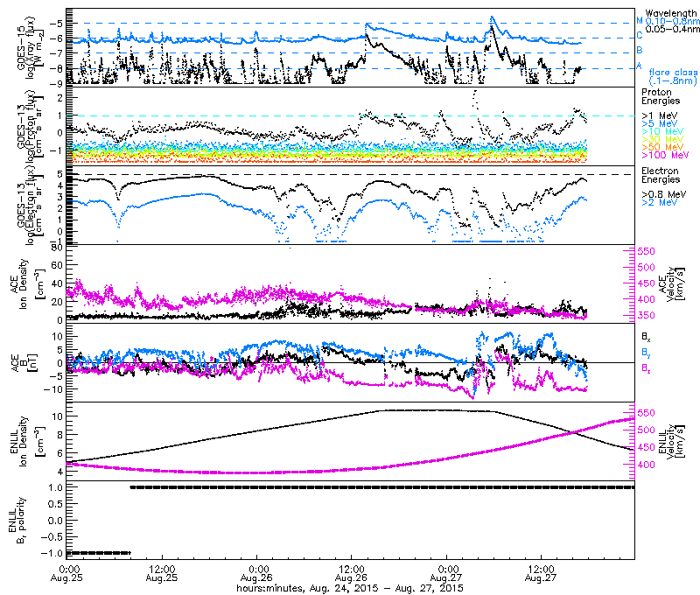Screen dimensions: 700x595
Task: Click the "ACE Ion Density" axis title
Action: (27, 283)
